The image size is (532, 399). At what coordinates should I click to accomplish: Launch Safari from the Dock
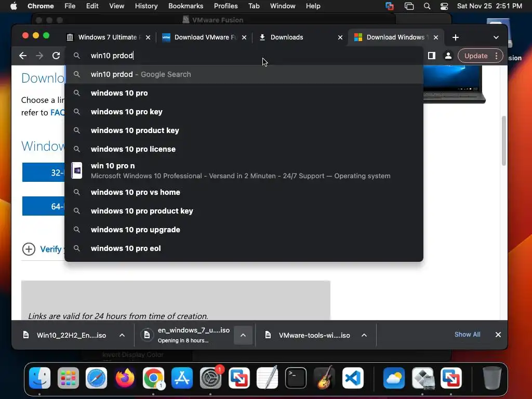[96, 378]
